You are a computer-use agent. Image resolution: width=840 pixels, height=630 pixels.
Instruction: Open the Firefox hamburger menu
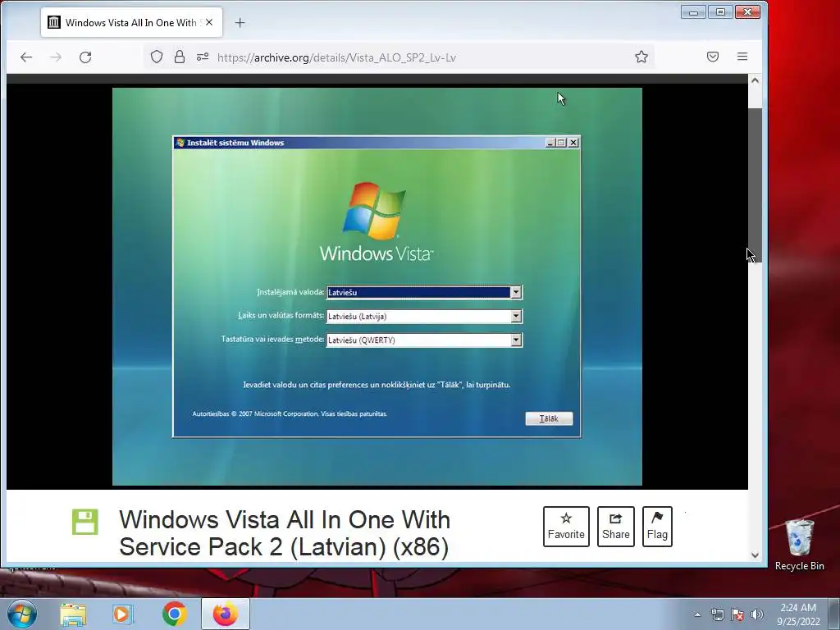742,57
